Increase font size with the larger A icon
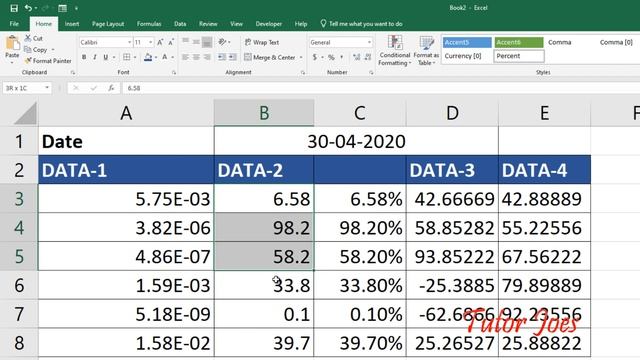Screen dimensions: 640x360 pos(160,42)
